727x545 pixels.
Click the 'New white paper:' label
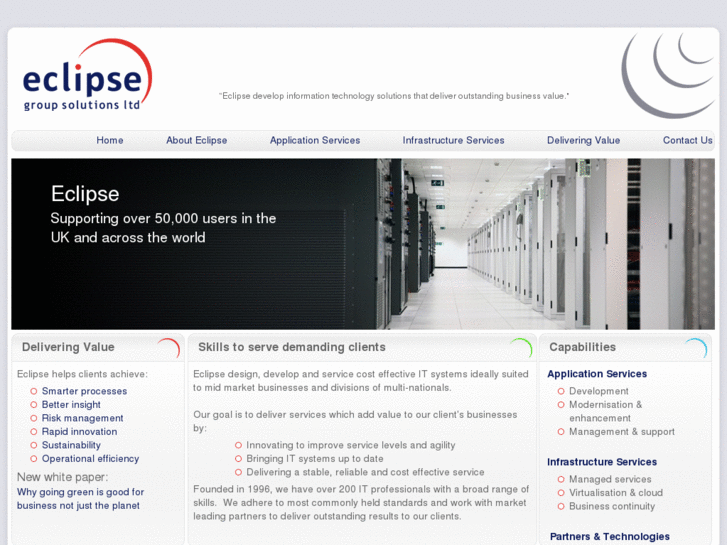click(63, 477)
